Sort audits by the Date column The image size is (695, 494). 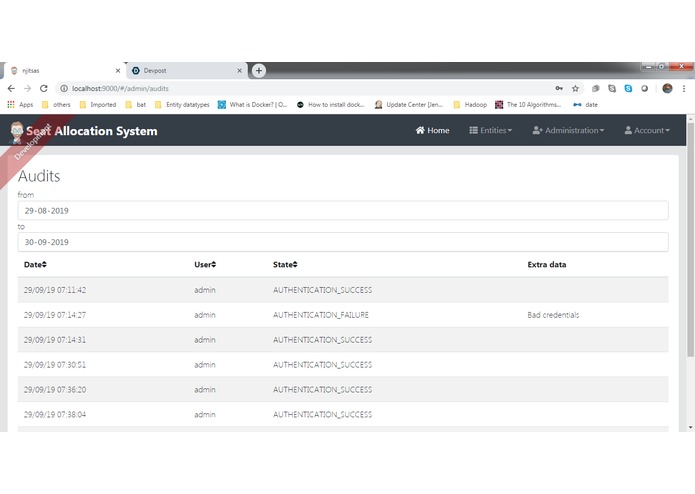pyautogui.click(x=35, y=265)
